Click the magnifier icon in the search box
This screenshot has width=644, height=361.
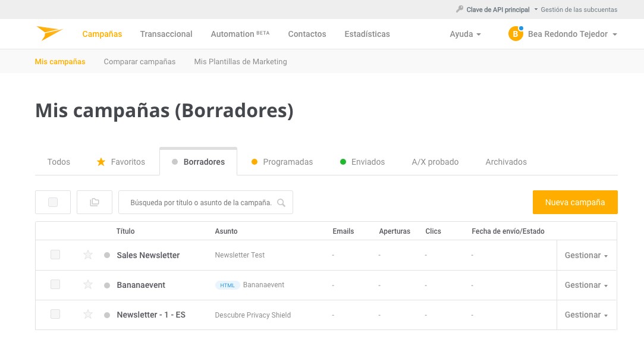click(x=281, y=203)
